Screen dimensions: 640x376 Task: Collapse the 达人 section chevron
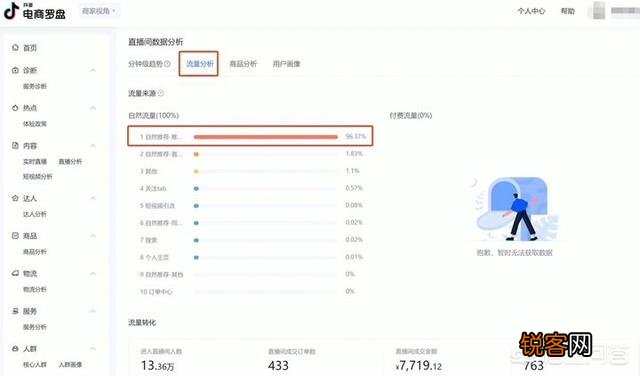[x=93, y=198]
